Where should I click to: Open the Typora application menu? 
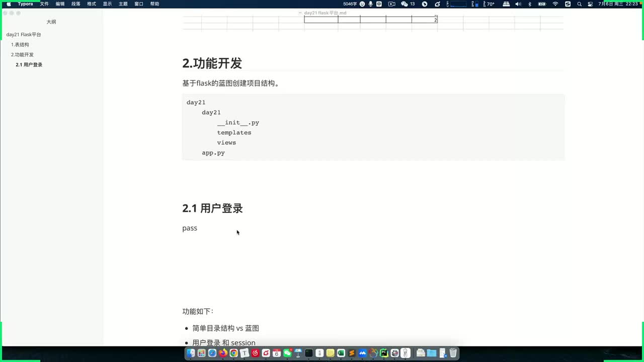[x=26, y=4]
